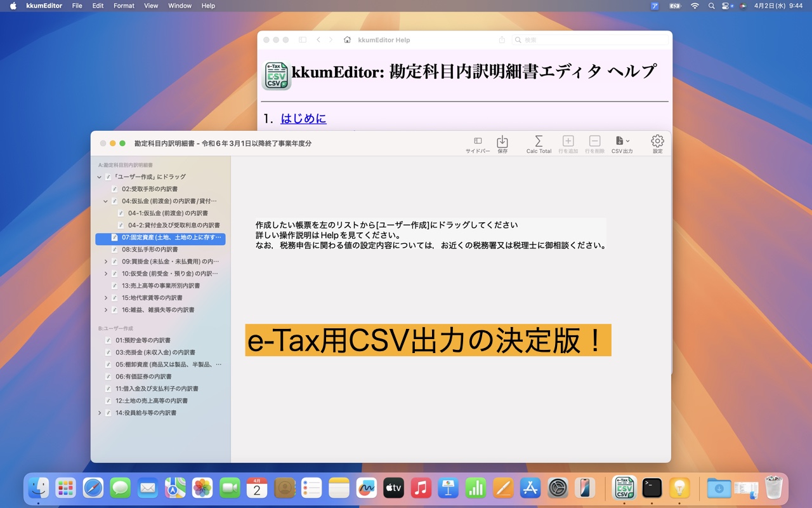The image size is (812, 508).
Task: Click document icon beside 01:預貯金等の内訳書
Action: (108, 340)
